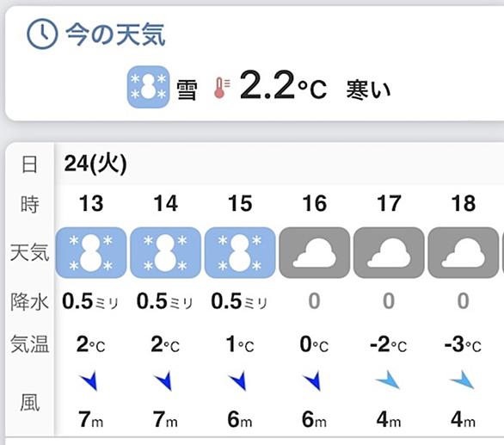Tap the current snow snowman icon

pos(148,87)
